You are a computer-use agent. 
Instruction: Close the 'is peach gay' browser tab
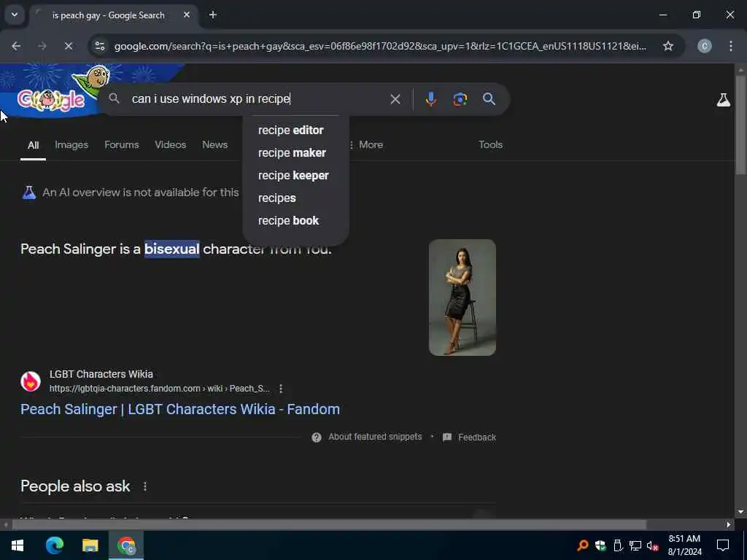coord(187,15)
